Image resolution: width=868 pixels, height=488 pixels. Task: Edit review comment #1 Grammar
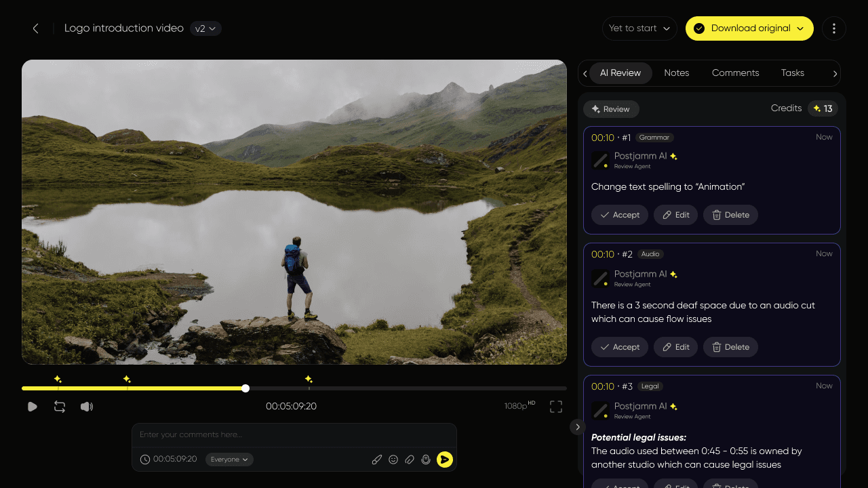click(x=675, y=215)
